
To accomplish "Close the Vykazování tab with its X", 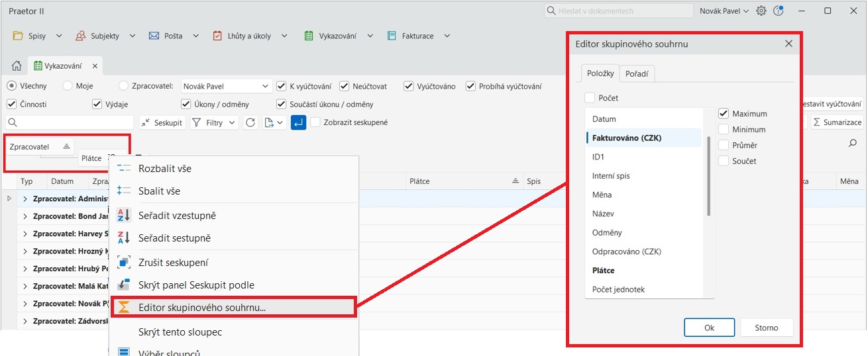I will coord(95,66).
